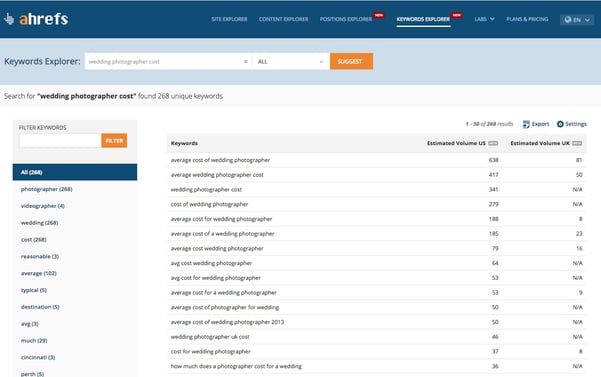The height and width of the screenshot is (377, 601).
Task: Click 'avg cost wedding photographer' keyword
Action: (x=211, y=263)
